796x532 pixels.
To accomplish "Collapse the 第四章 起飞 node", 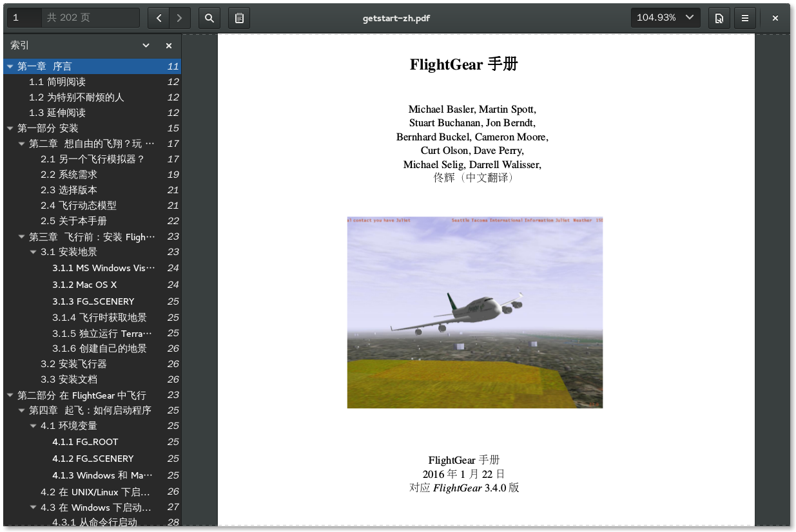I will click(x=21, y=410).
